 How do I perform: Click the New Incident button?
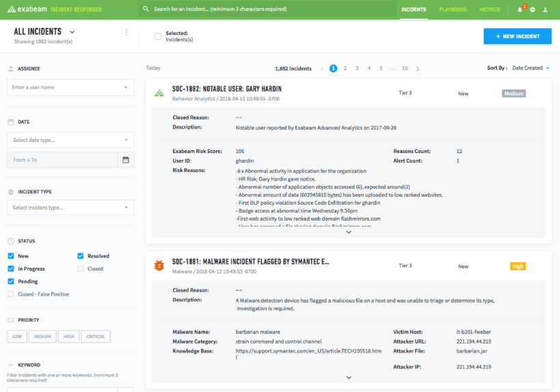[518, 36]
